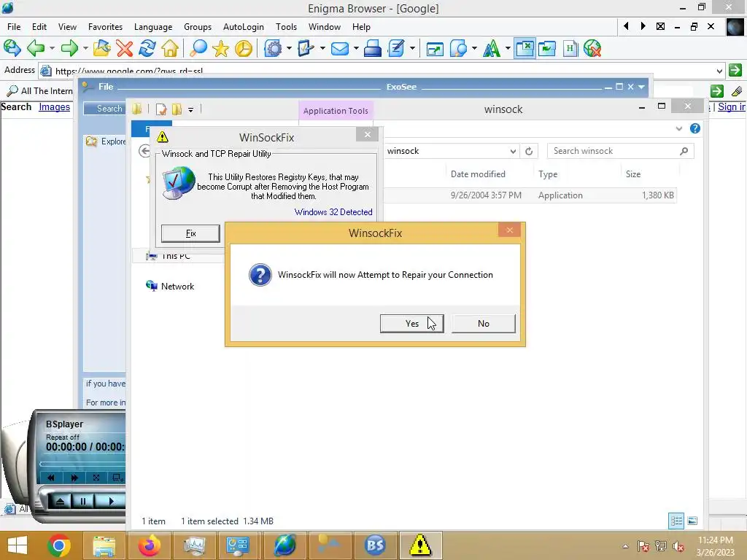This screenshot has width=747, height=560.
Task: Expand the Explorer ribbon chevron
Action: [679, 128]
